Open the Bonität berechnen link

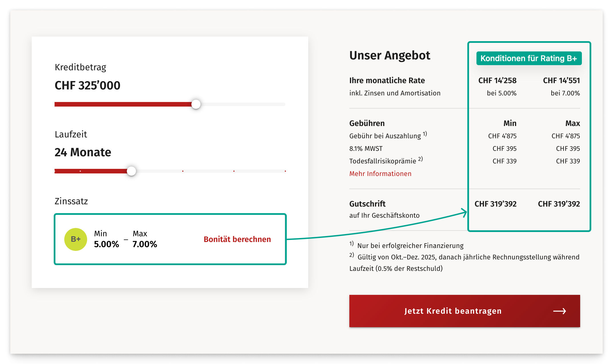237,239
